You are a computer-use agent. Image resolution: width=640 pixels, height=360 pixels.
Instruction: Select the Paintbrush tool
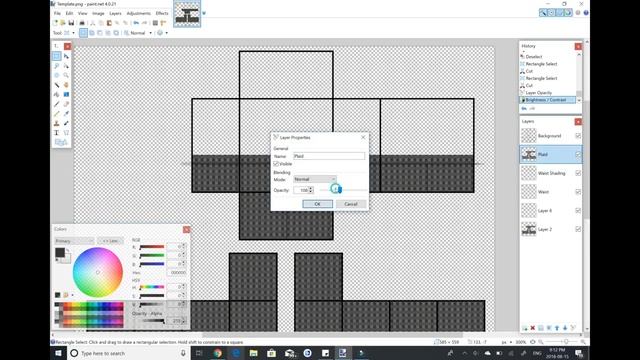tap(57, 104)
